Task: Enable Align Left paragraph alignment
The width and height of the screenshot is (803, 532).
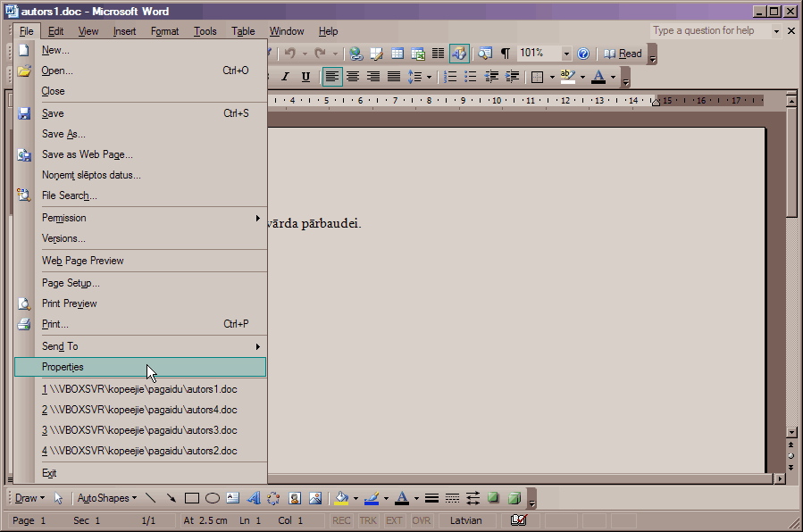Action: click(x=332, y=77)
